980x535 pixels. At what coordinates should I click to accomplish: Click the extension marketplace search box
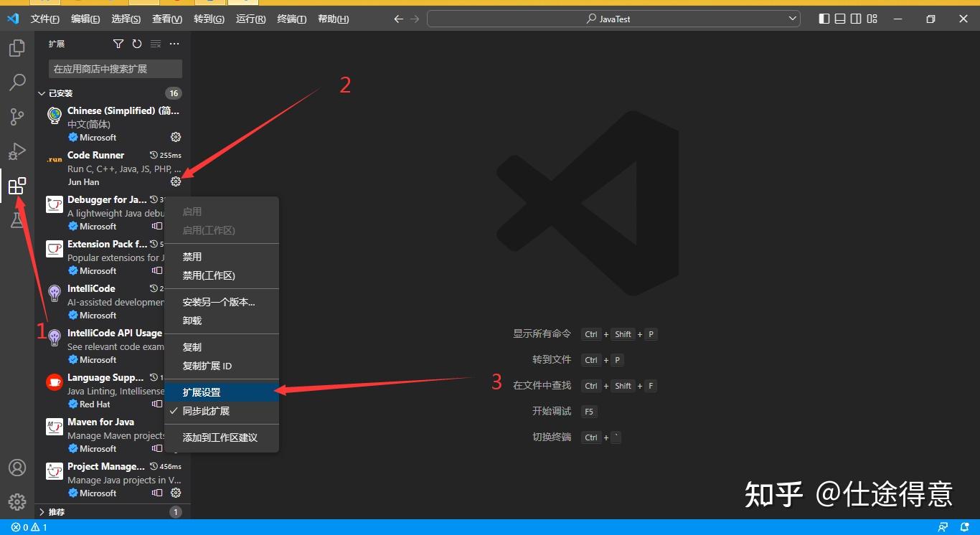pos(116,69)
